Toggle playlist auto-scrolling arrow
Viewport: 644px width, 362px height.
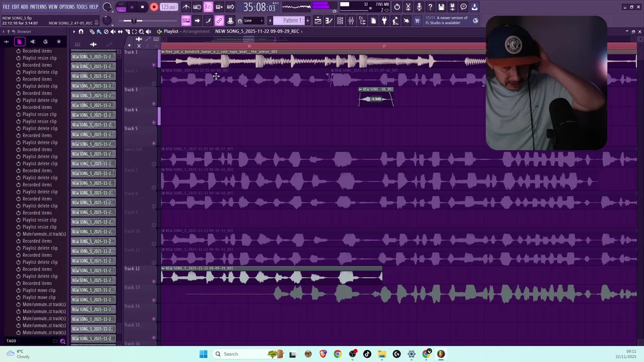tap(197, 21)
